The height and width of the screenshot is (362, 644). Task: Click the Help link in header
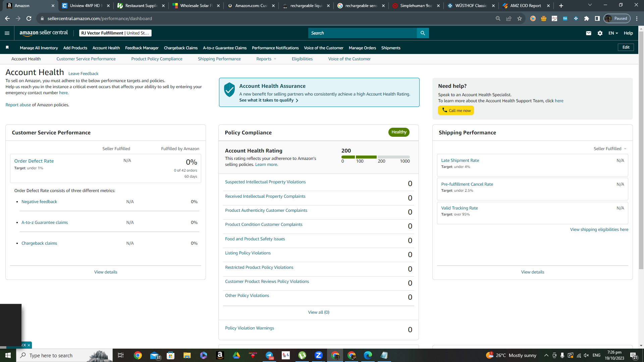click(x=628, y=33)
